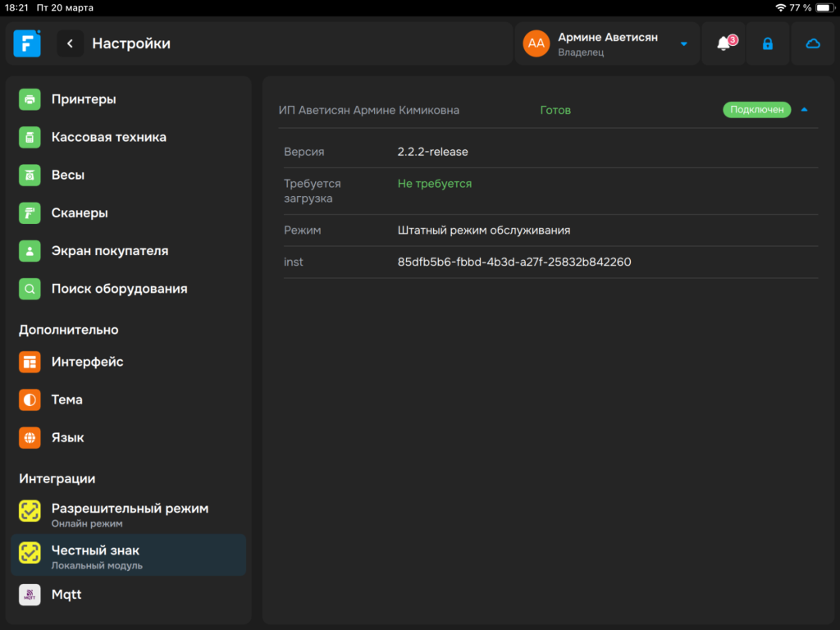Open the Экран покупателя settings section
This screenshot has height=630, width=840.
pos(110,251)
